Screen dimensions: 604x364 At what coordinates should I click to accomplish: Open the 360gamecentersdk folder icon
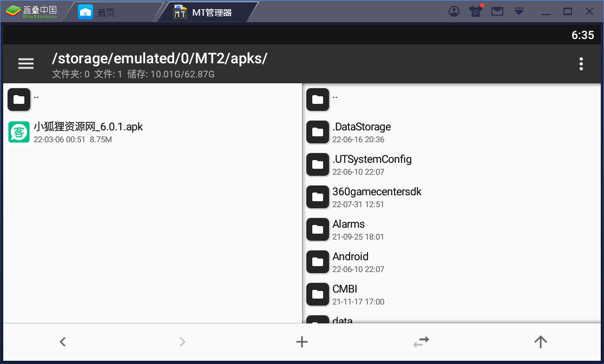318,197
